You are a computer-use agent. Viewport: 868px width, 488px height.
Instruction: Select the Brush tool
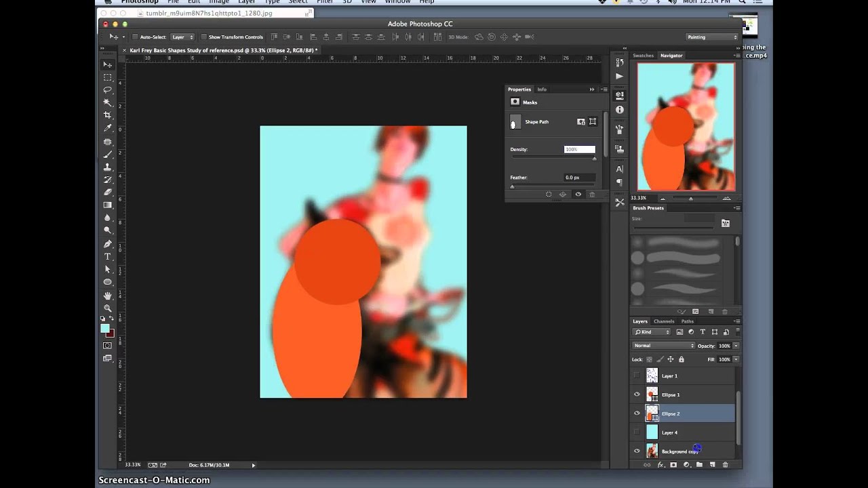107,154
